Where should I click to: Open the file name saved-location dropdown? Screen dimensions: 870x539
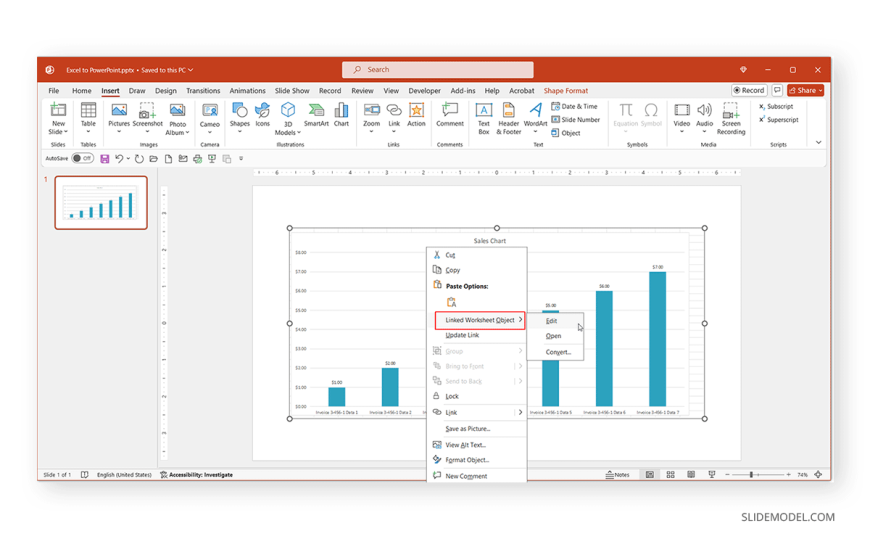coord(190,70)
